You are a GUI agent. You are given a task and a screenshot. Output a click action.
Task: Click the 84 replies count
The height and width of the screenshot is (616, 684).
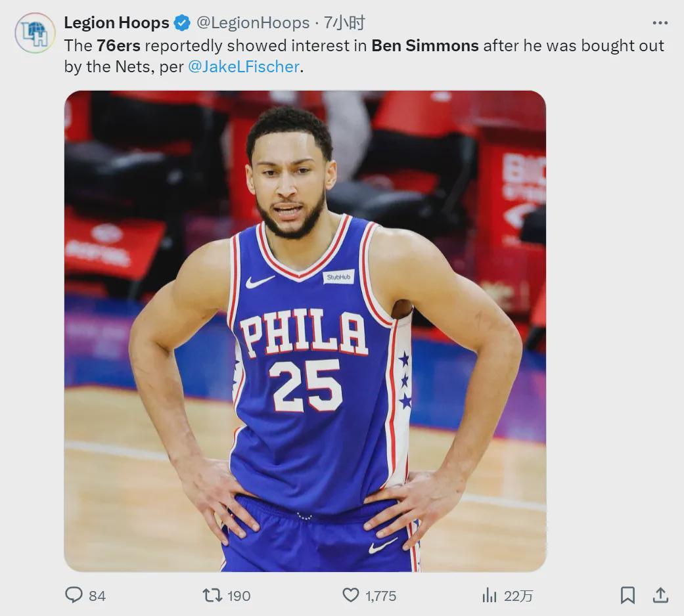tap(97, 596)
